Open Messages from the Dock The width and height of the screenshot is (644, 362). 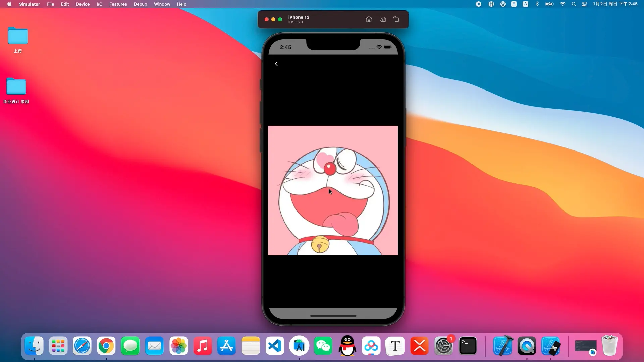click(x=130, y=346)
